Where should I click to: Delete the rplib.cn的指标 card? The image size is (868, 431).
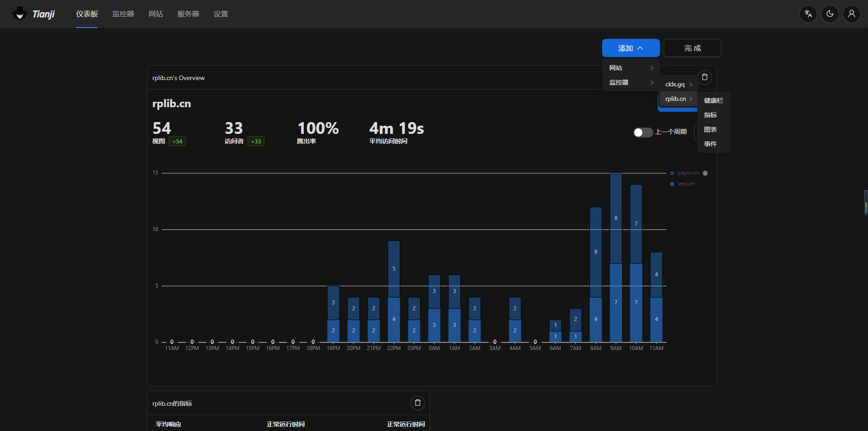[417, 403]
